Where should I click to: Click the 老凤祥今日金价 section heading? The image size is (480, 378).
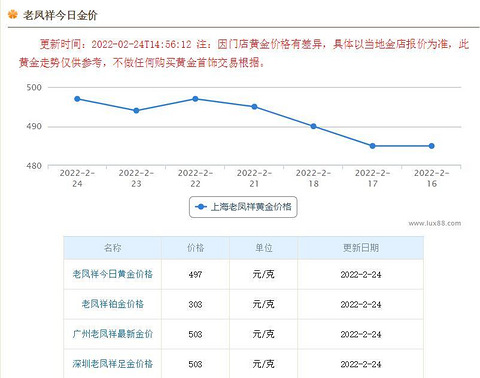(60, 15)
